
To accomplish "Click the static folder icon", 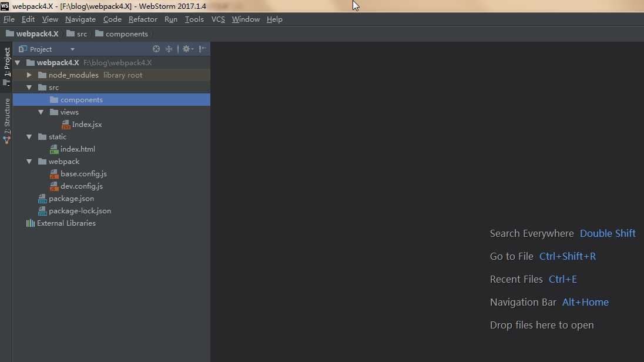I will tap(42, 137).
